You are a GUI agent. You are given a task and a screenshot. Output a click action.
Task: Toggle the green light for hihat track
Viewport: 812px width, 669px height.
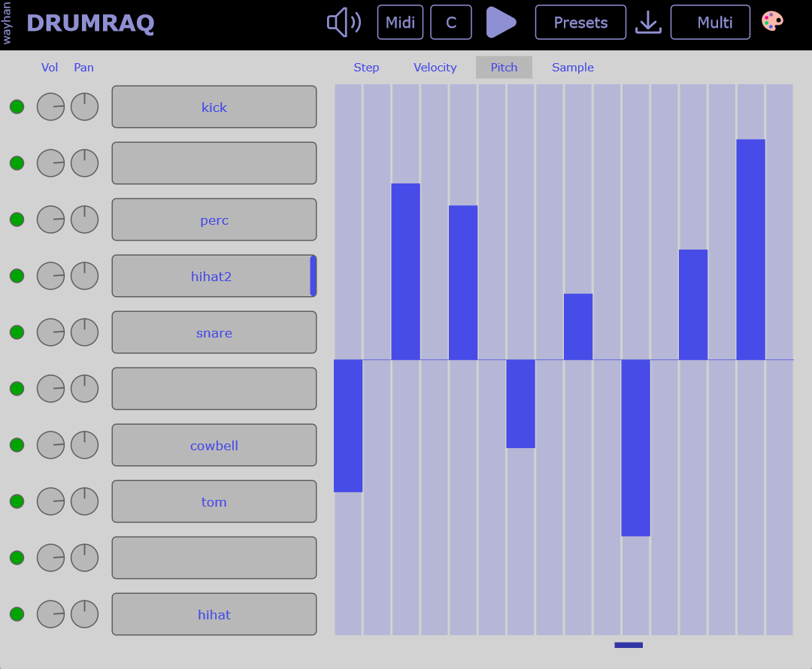17,614
